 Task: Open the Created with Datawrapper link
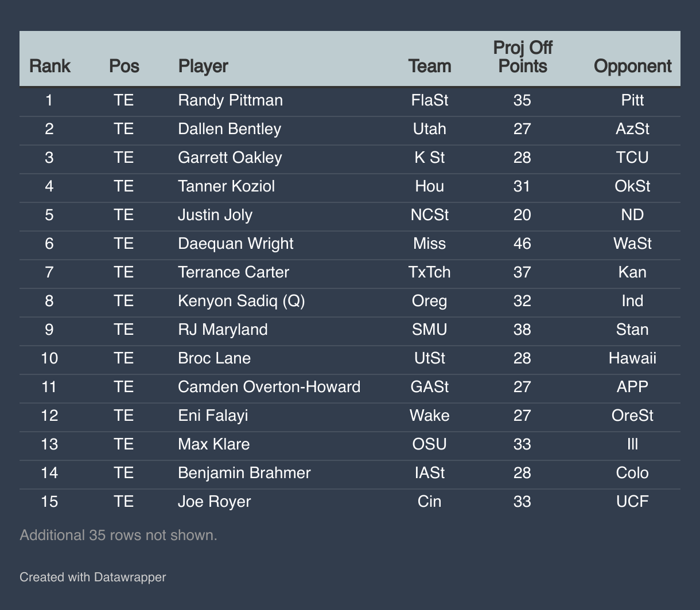pyautogui.click(x=92, y=577)
